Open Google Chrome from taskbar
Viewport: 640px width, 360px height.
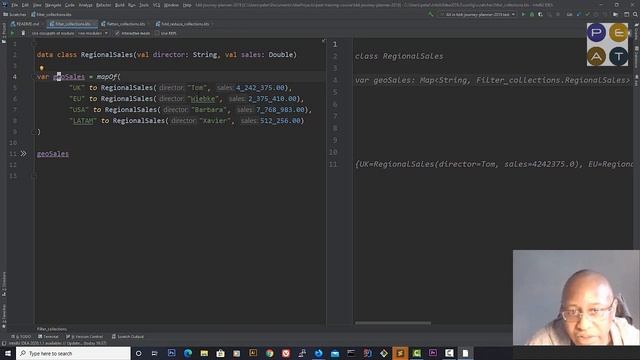tap(269, 353)
